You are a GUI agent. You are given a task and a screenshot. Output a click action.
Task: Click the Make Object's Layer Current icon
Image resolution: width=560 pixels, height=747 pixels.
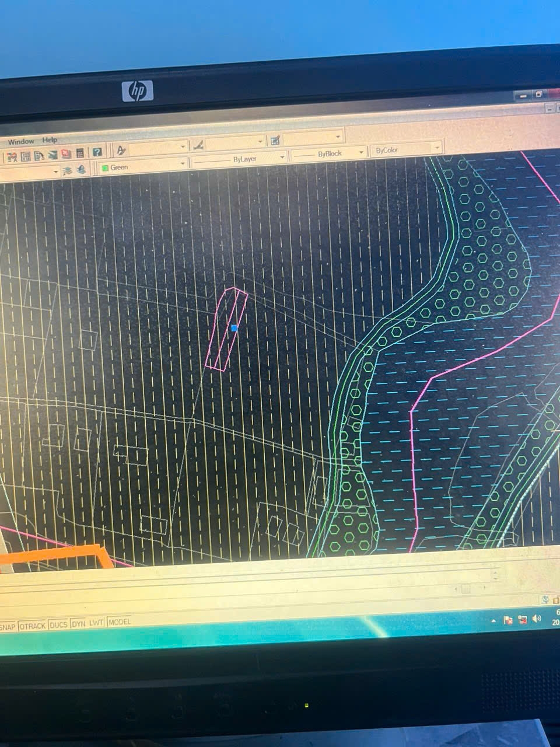pyautogui.click(x=67, y=170)
